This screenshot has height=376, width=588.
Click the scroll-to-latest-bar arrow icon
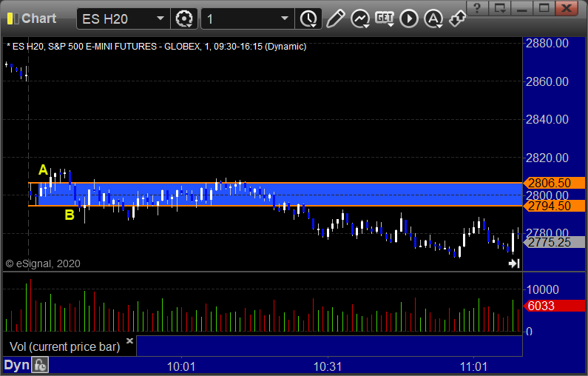[x=514, y=263]
